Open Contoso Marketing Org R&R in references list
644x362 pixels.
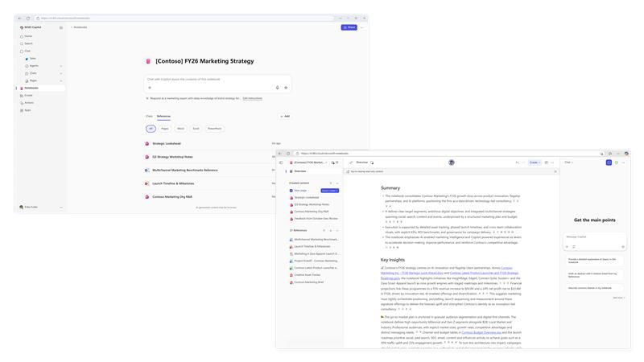tap(172, 196)
